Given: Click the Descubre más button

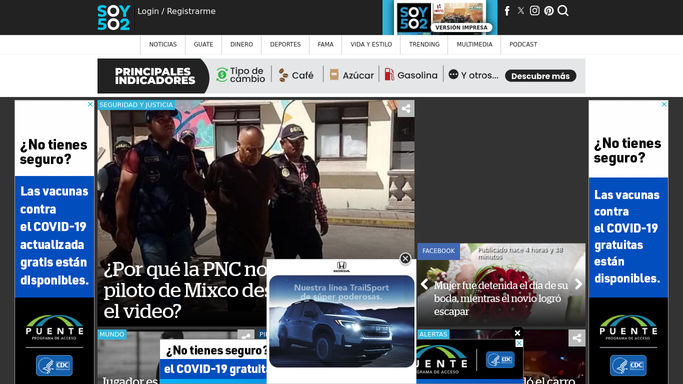Looking at the screenshot, I should point(541,76).
